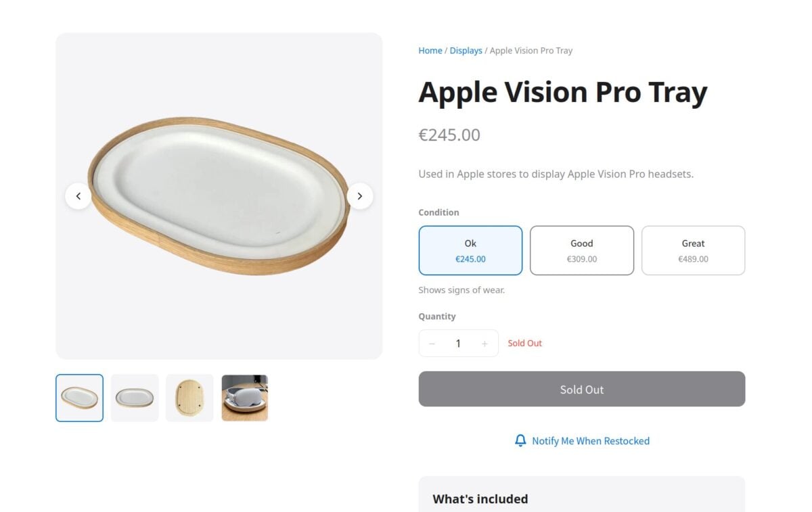Image resolution: width=812 pixels, height=512 pixels.
Task: Select the Good condition option
Action: (581, 250)
